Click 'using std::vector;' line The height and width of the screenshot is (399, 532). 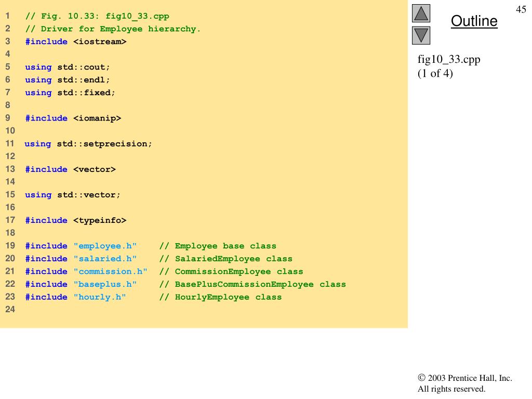[x=73, y=195]
